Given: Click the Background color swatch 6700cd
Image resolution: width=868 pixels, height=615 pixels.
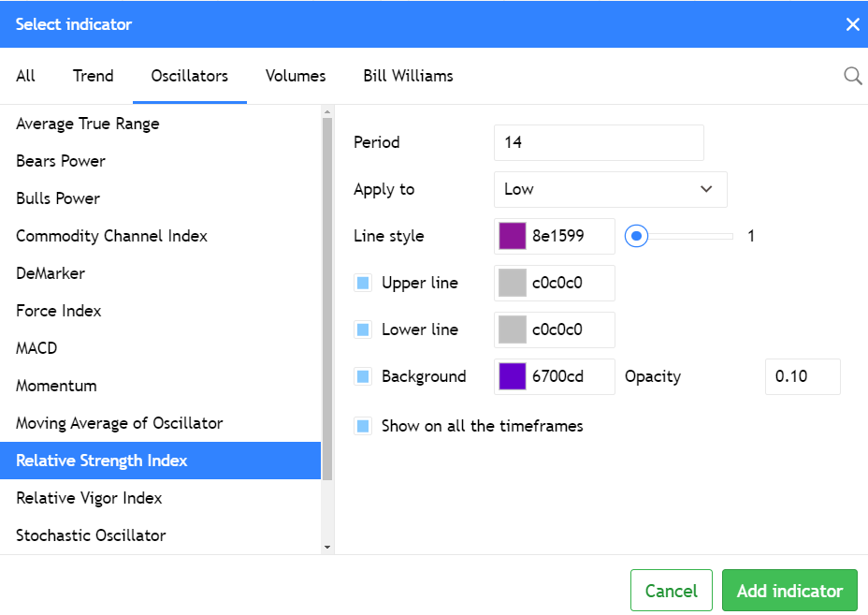Looking at the screenshot, I should pyautogui.click(x=513, y=376).
